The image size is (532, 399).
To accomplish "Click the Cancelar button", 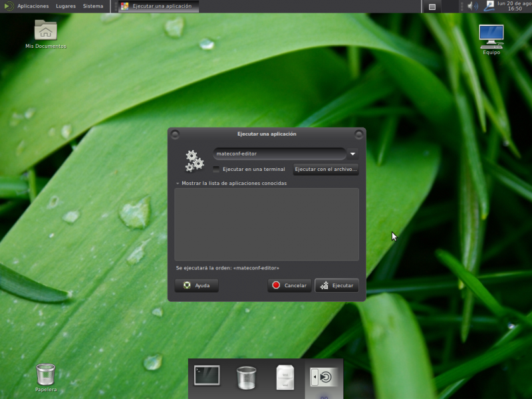I will click(289, 285).
